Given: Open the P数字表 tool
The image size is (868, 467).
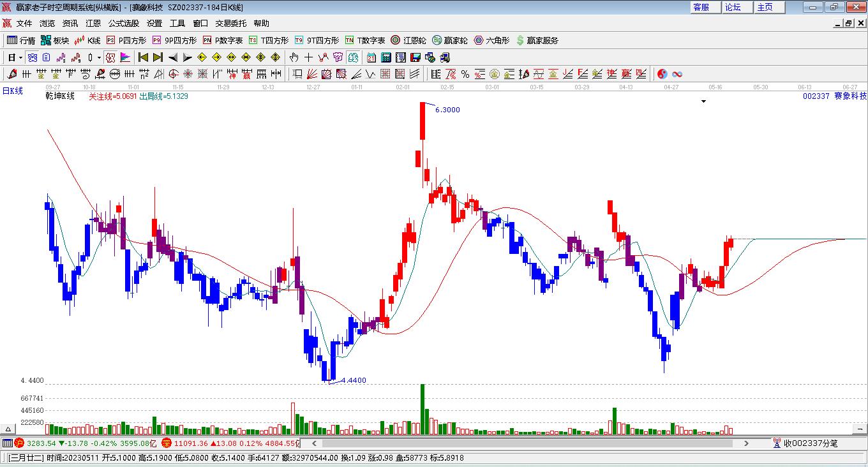Looking at the screenshot, I should tap(223, 40).
